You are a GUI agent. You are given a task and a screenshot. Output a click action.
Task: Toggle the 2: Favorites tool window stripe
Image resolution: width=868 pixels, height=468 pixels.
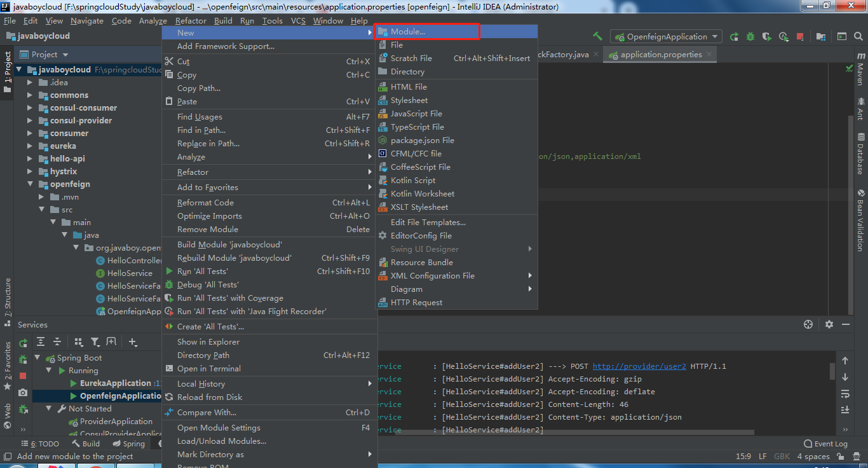point(8,366)
